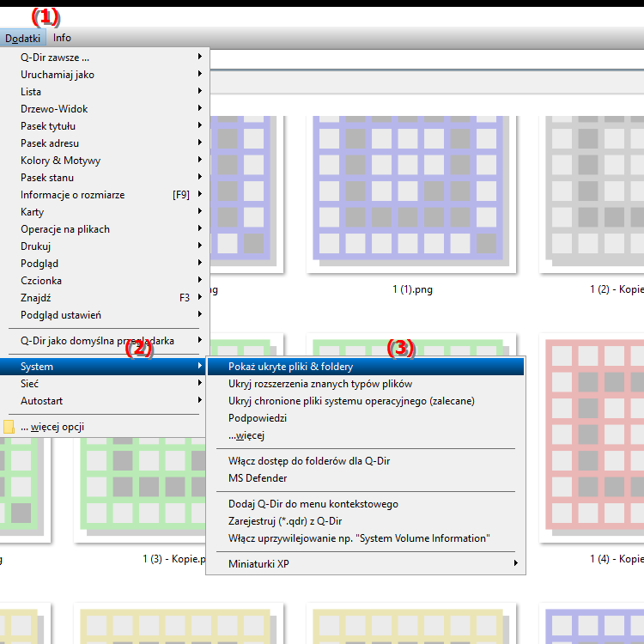Screen dimensions: 644x644
Task: Toggle 'Pokaż ukryte pliki & foldery'
Action: (366, 367)
